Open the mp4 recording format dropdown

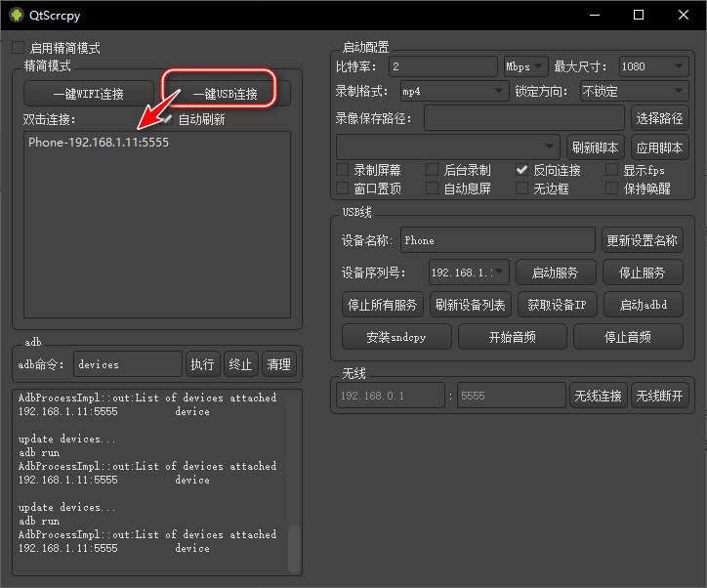click(454, 92)
